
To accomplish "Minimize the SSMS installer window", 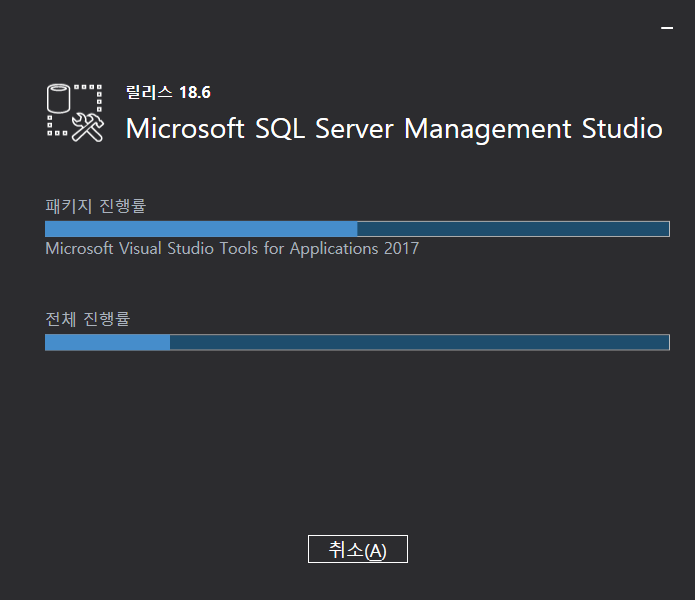I will tap(667, 28).
